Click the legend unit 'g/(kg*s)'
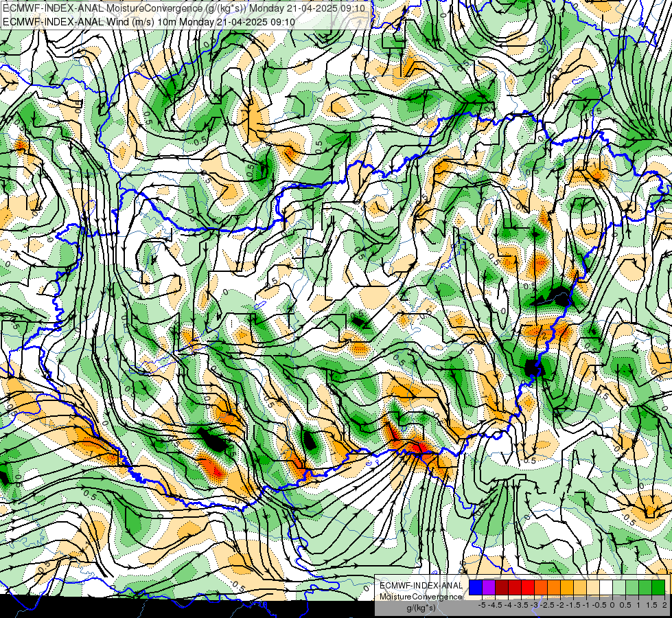Image resolution: width=672 pixels, height=618 pixels. (x=421, y=608)
